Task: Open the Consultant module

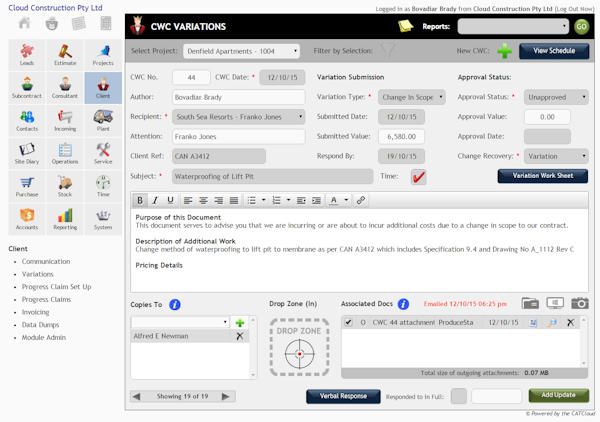Action: point(65,88)
